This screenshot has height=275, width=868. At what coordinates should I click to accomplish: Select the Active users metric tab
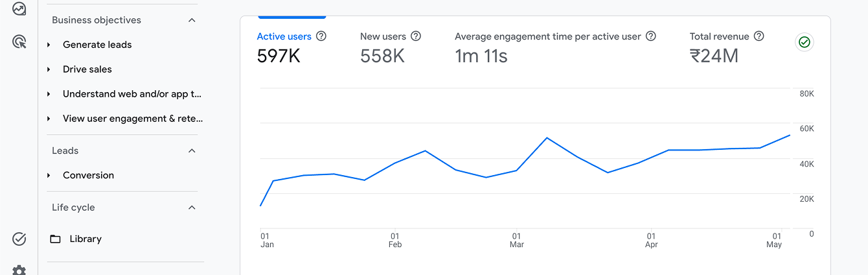pos(291,47)
